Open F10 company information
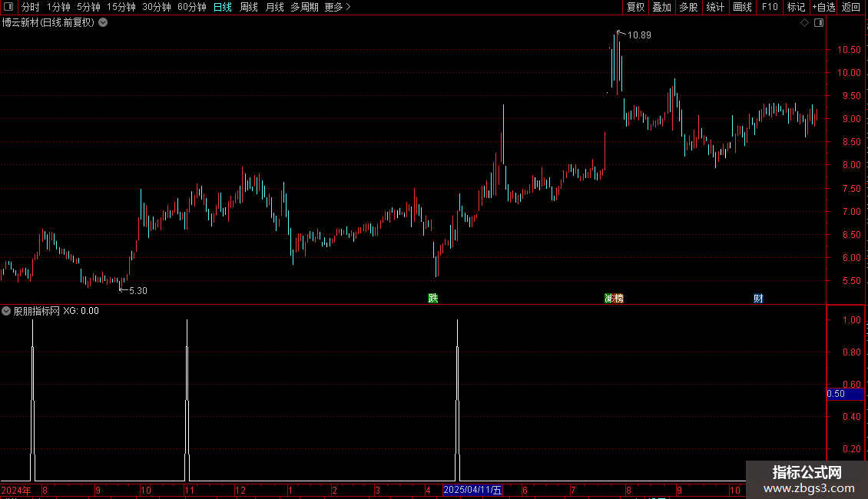 (x=770, y=7)
